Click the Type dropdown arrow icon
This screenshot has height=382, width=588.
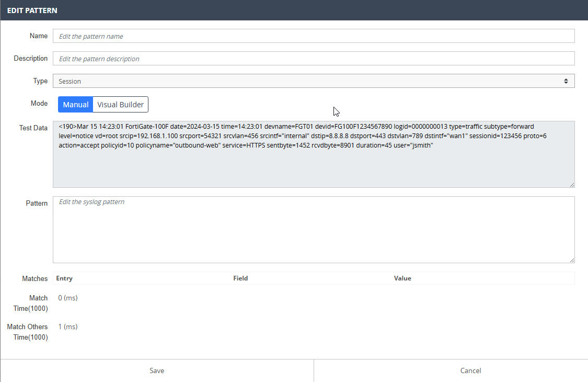tap(566, 81)
